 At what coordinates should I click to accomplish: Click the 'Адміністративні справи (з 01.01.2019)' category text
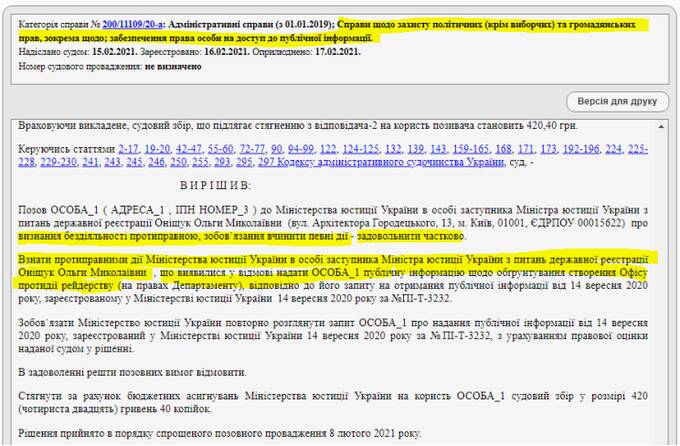(251, 25)
